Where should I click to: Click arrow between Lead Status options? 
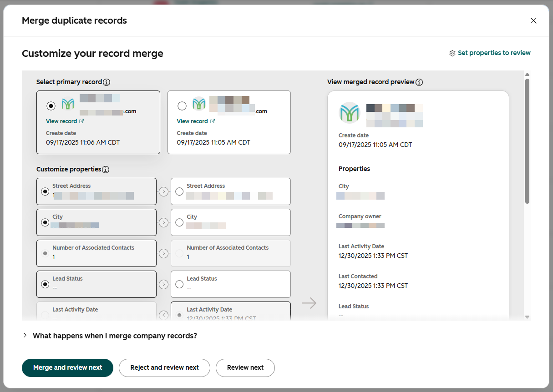[163, 284]
